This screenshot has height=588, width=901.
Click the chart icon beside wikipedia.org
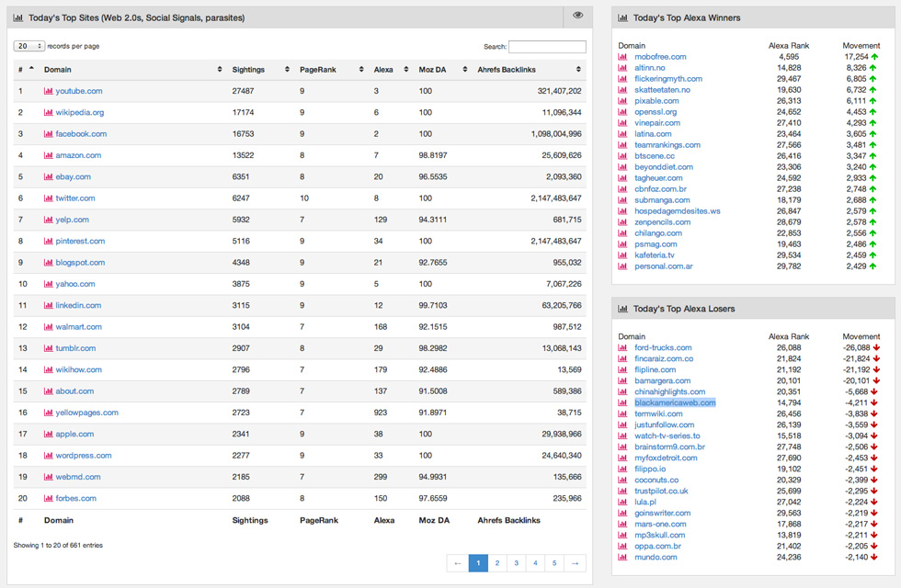point(48,112)
